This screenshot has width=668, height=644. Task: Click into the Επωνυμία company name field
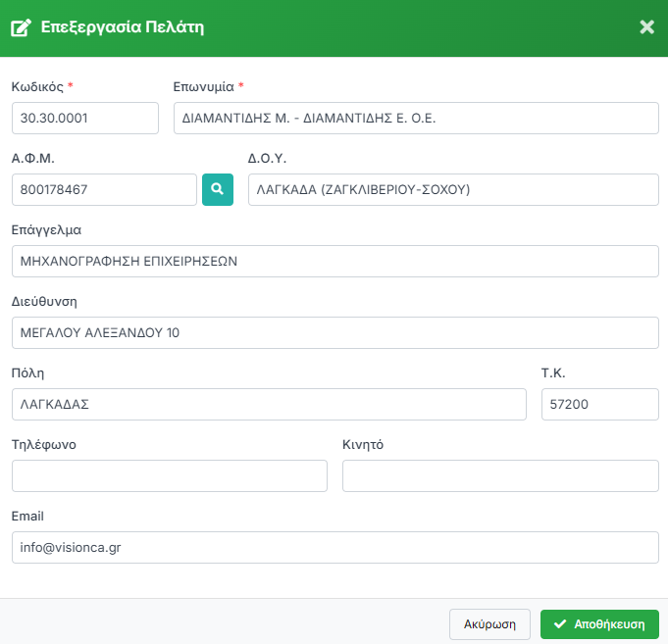[x=416, y=118]
